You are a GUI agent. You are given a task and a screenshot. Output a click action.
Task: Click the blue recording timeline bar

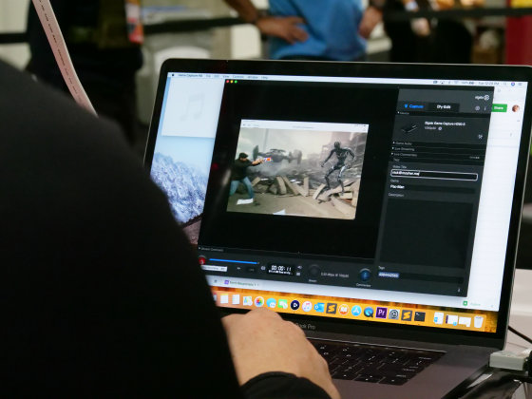234,261
